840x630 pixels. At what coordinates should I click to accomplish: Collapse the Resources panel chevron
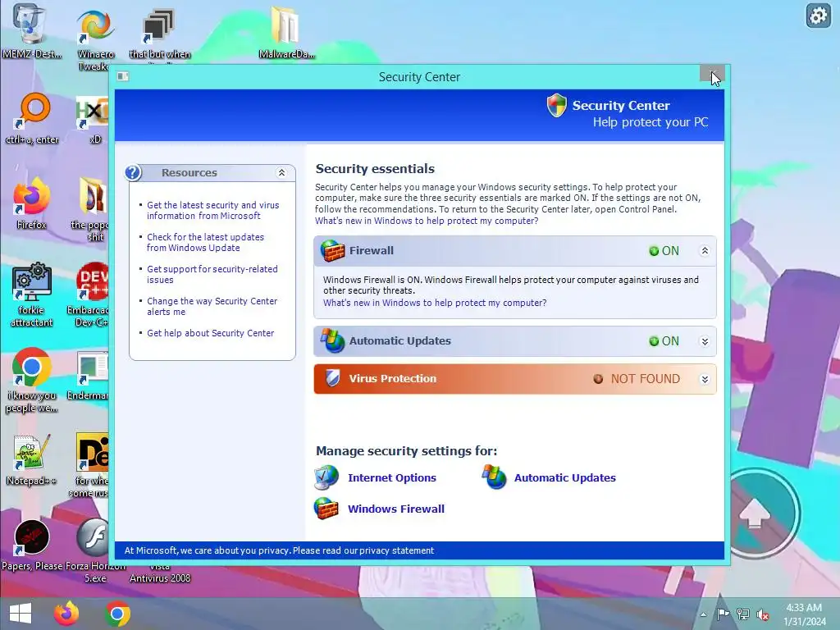282,172
